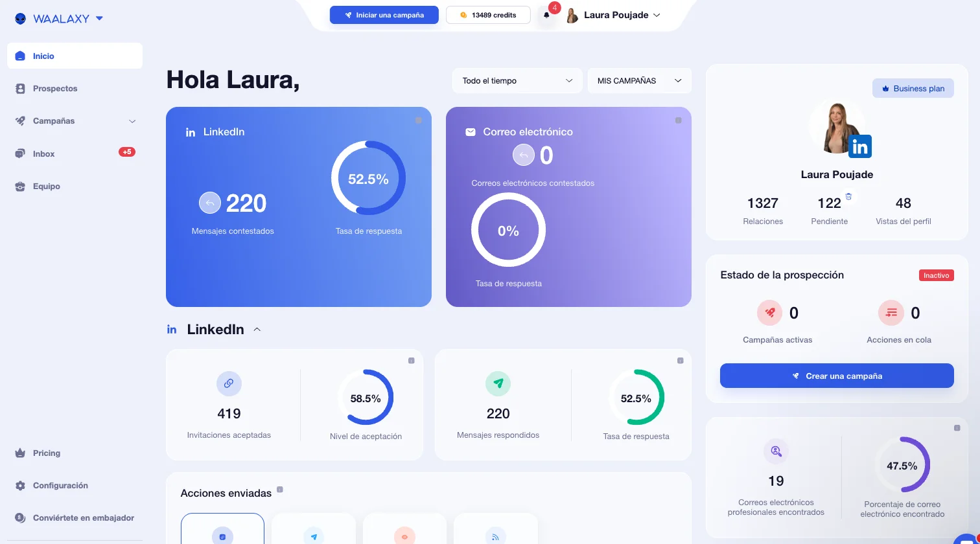Click the 0% ring in Correo electrónico card
The height and width of the screenshot is (544, 980).
[x=508, y=230]
